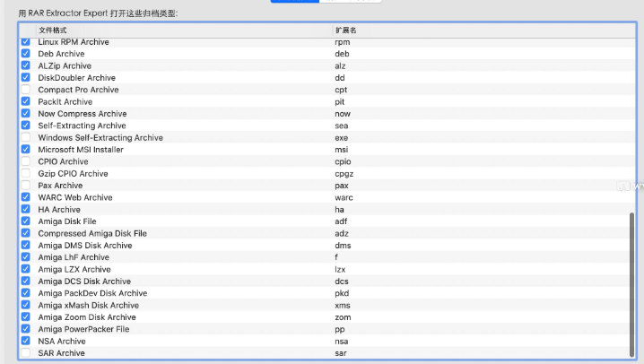644x364 pixels.
Task: Select the 'WARC Web Archive' label
Action: [75, 197]
